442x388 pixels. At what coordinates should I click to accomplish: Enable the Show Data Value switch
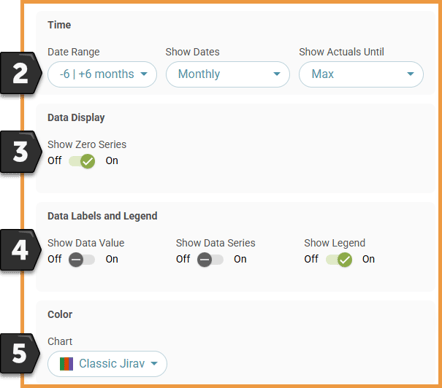(x=82, y=260)
